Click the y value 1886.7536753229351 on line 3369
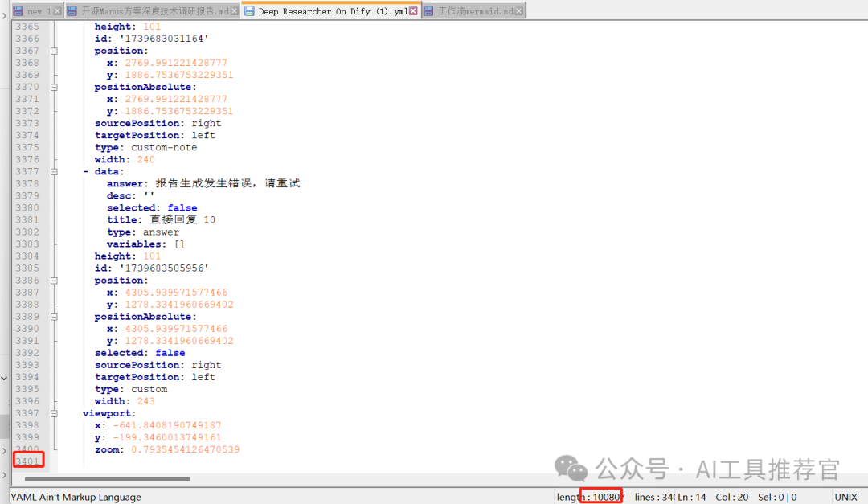868x504 pixels. pyautogui.click(x=178, y=75)
